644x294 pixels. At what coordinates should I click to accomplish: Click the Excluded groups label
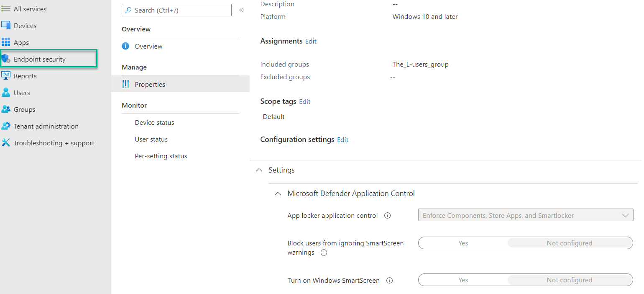pyautogui.click(x=285, y=77)
